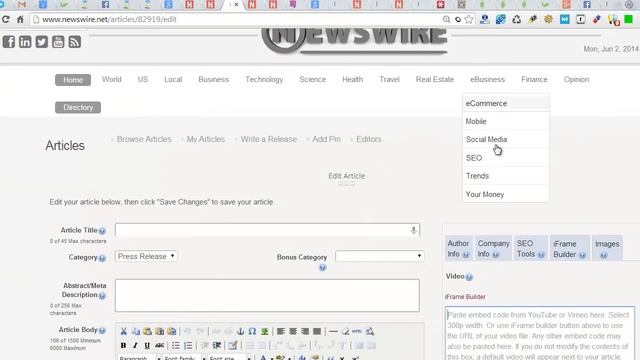Image resolution: width=640 pixels, height=360 pixels.
Task: Toggle italic formatting in Article Body
Action: pyautogui.click(x=135, y=346)
